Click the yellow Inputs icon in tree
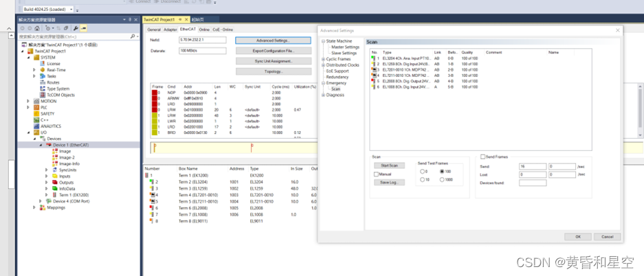The width and height of the screenshot is (644, 276). [55, 176]
